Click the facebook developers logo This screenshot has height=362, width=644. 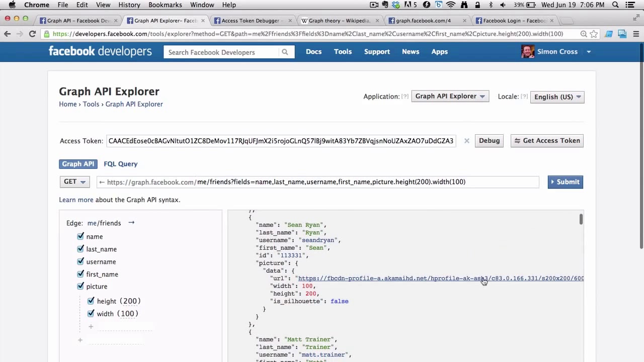(x=100, y=51)
